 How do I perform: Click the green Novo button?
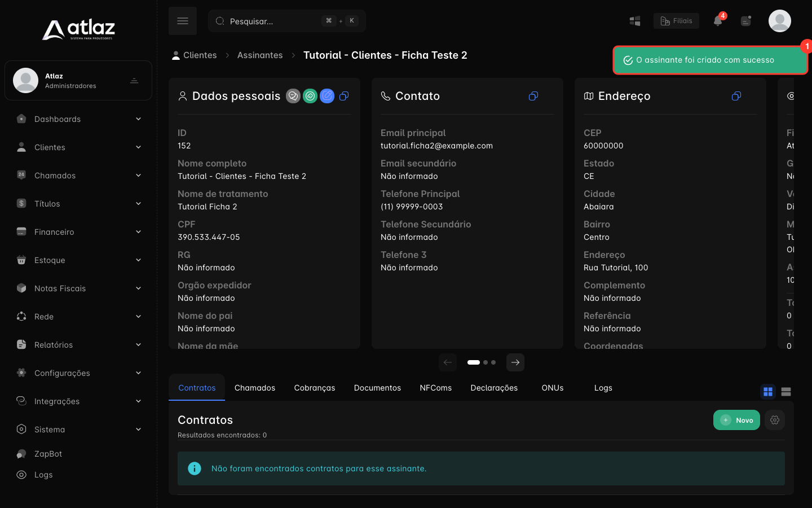[x=736, y=420]
